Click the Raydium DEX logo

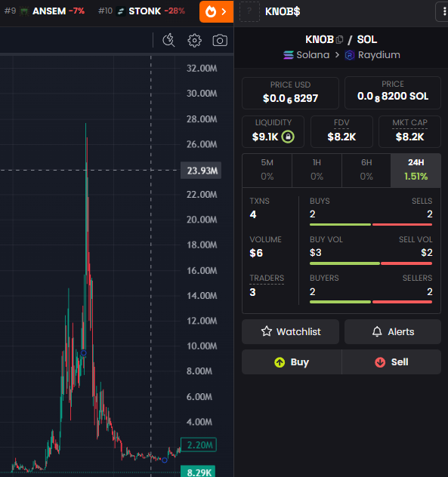point(350,55)
